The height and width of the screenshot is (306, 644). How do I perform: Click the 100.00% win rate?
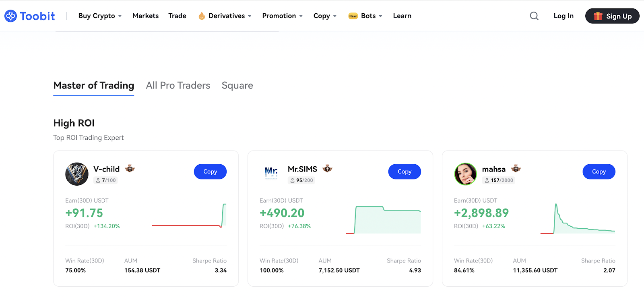[272, 271]
